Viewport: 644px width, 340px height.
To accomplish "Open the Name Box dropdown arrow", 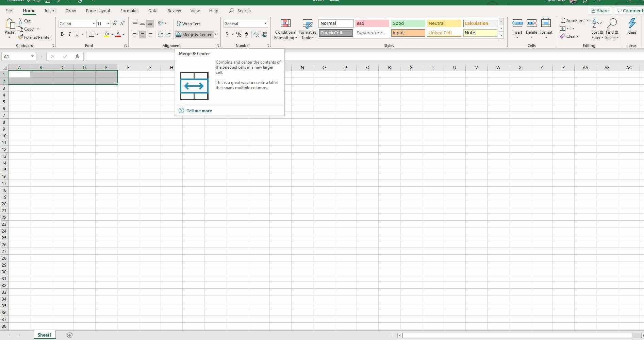I will point(32,56).
